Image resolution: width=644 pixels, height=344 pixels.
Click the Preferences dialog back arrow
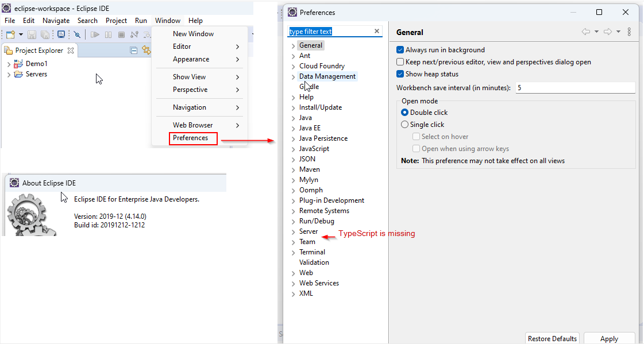pos(585,32)
